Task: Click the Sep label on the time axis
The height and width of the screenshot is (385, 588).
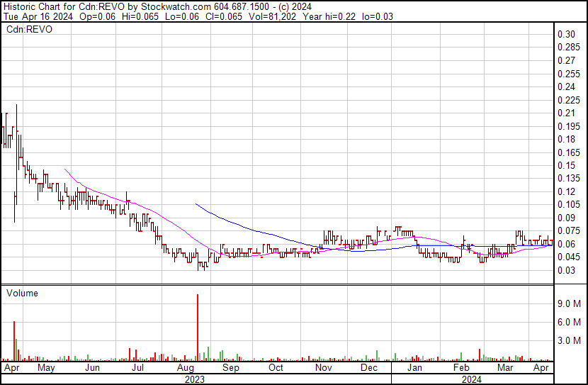Action: point(230,368)
